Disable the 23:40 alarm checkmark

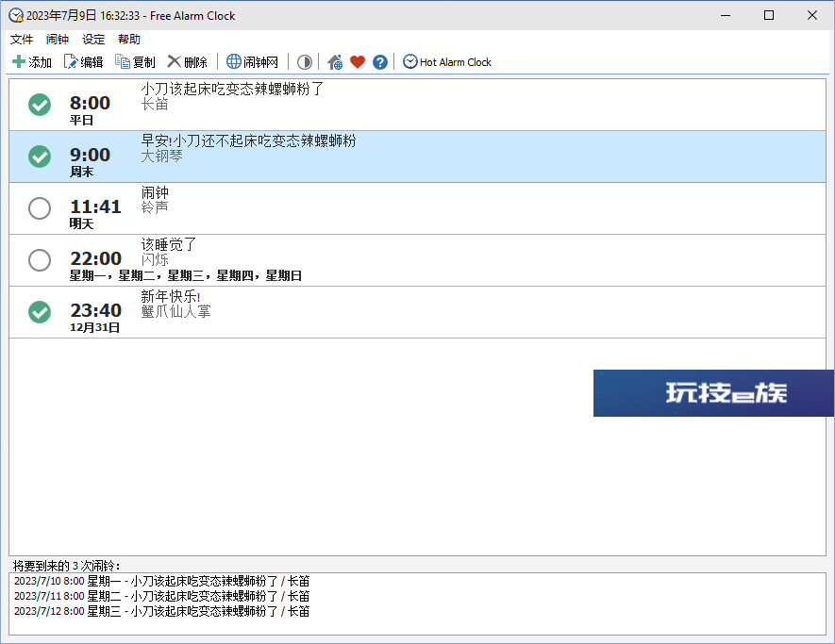coord(40,312)
